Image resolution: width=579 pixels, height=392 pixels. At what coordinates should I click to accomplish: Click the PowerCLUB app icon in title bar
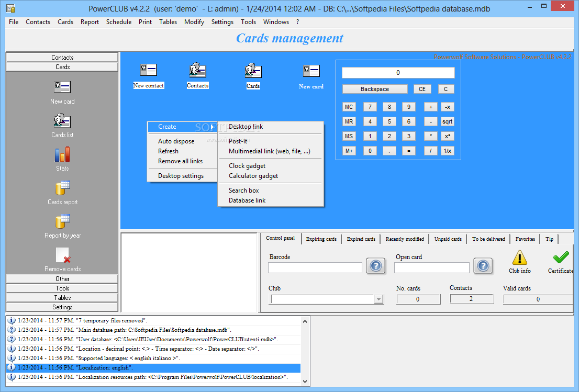click(10, 8)
